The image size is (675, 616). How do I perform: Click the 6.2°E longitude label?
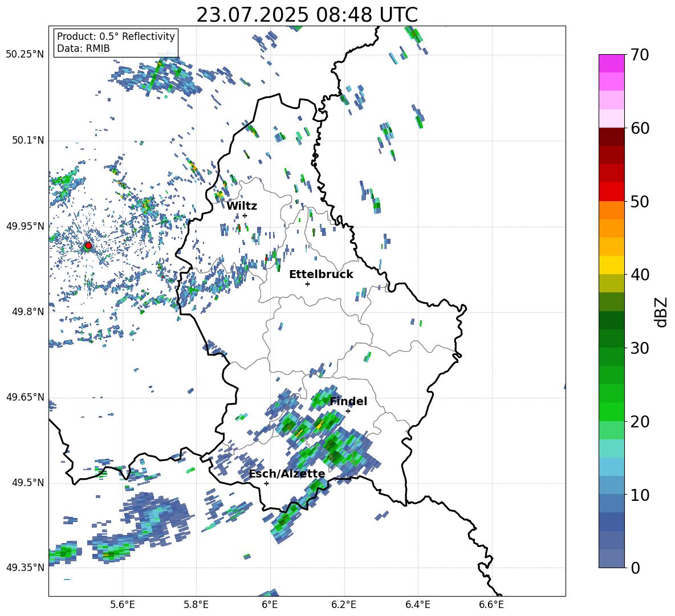click(344, 605)
